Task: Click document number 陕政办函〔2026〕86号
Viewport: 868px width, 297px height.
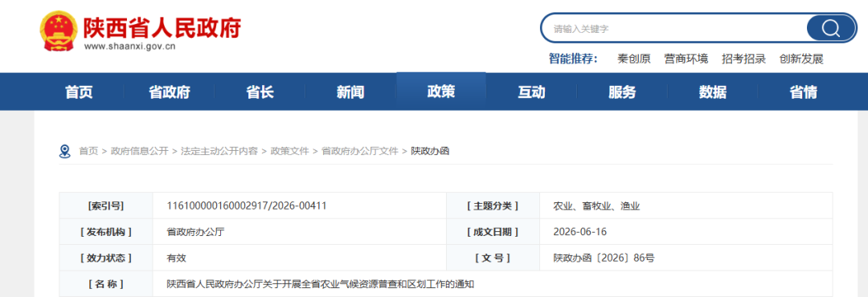Action: 604,258
